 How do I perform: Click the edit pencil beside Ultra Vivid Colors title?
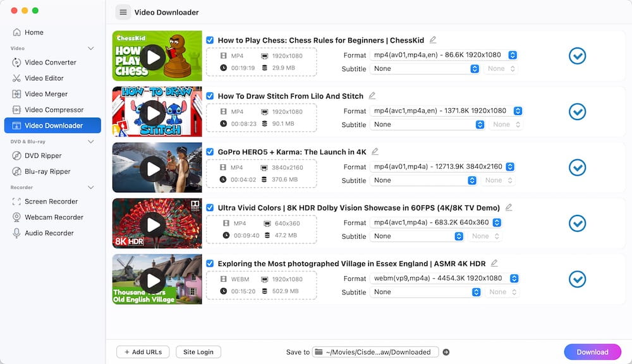point(509,207)
